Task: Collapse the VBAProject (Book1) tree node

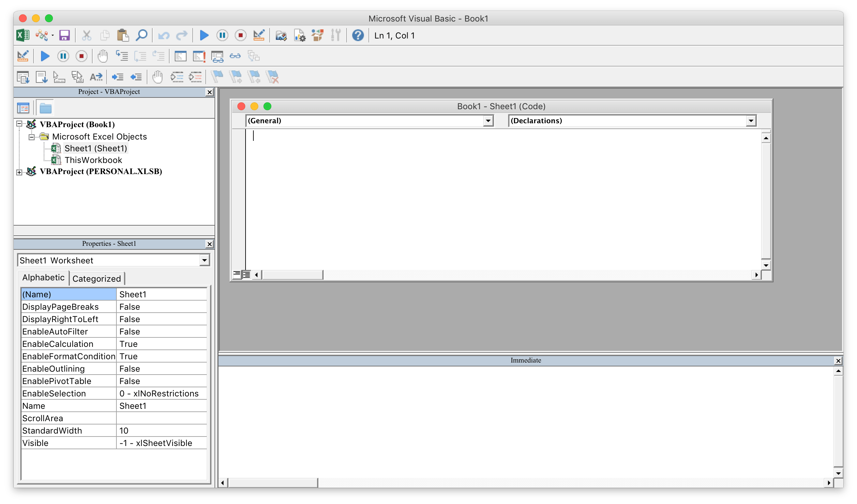Action: [19, 124]
